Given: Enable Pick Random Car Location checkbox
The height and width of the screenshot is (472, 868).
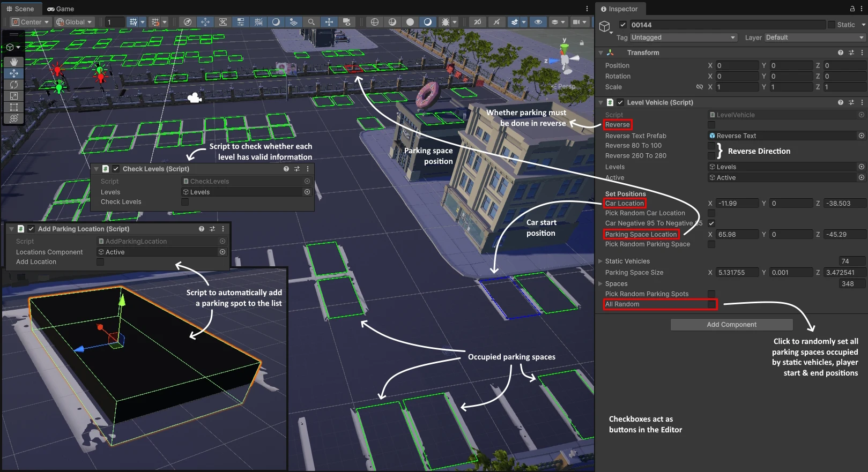Looking at the screenshot, I should pos(711,213).
